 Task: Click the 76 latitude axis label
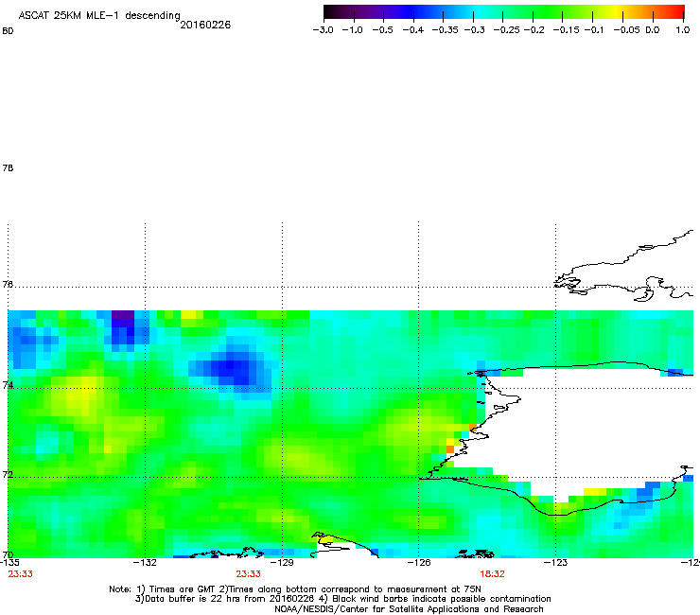coord(8,284)
